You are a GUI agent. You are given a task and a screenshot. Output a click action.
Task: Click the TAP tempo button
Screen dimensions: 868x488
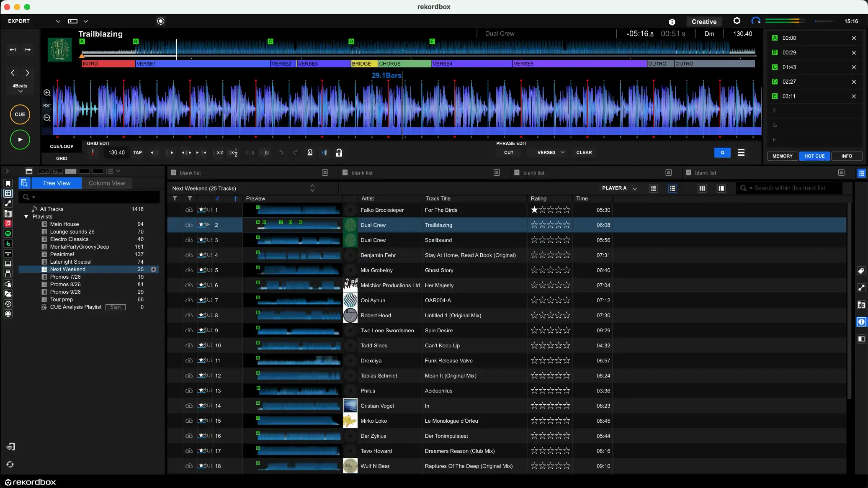pos(137,153)
